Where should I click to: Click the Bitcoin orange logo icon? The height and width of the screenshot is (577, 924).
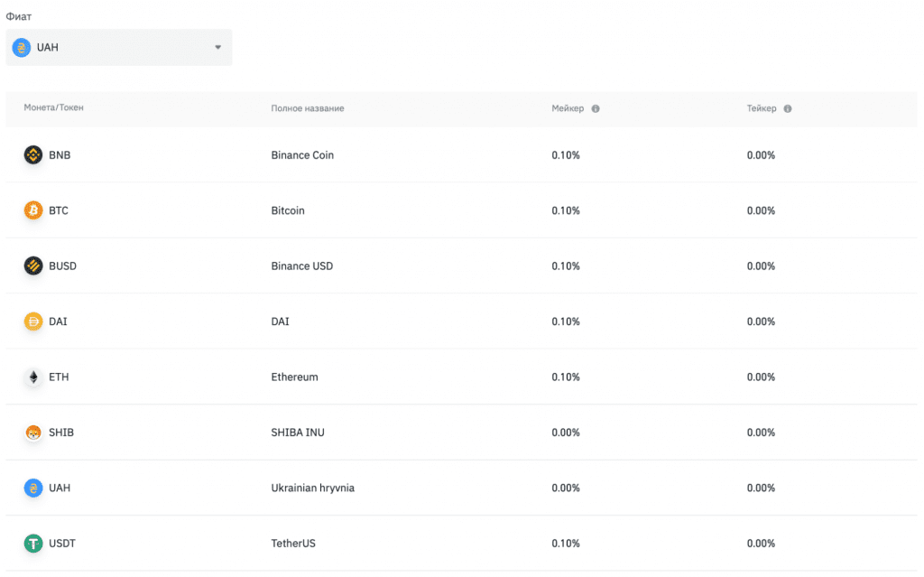[33, 210]
